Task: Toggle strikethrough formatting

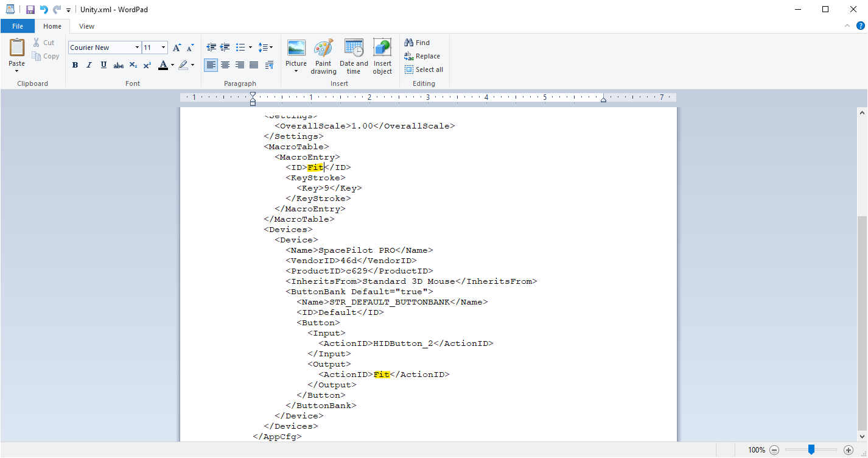Action: (118, 65)
